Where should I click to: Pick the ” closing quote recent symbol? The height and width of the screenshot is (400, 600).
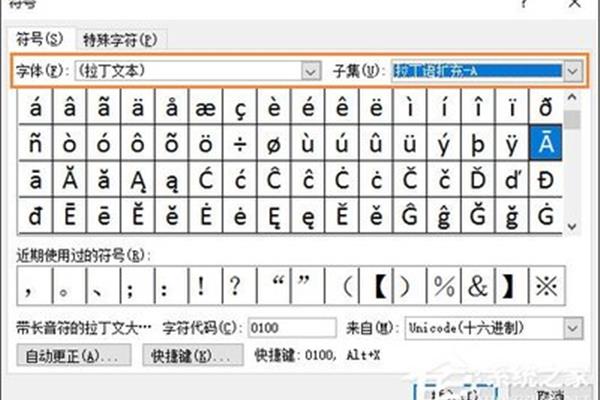(308, 286)
